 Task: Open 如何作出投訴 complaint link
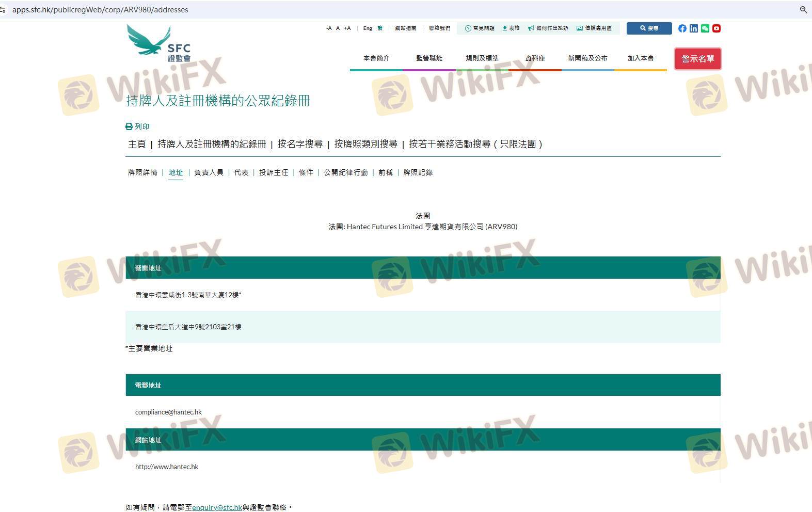[548, 28]
